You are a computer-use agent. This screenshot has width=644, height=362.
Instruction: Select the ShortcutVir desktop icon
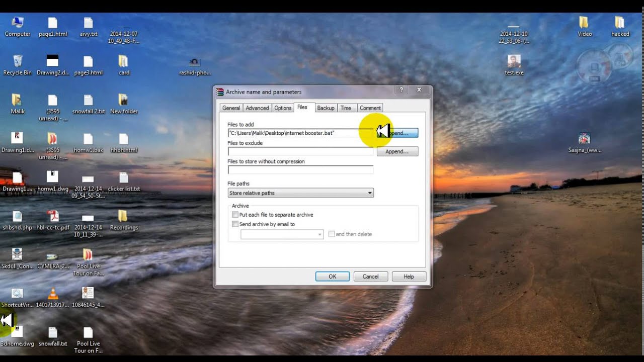tap(18, 298)
